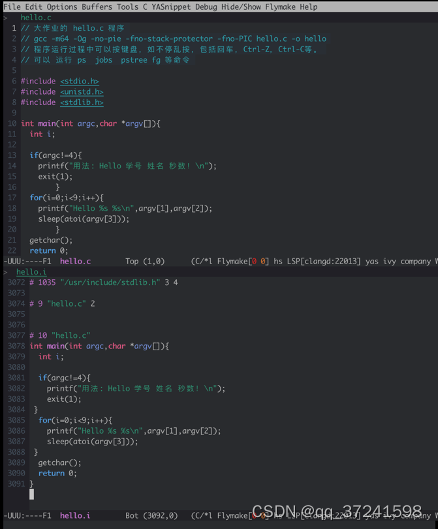The width and height of the screenshot is (438, 530).
Task: Open the Tools menu
Action: pyautogui.click(x=127, y=7)
